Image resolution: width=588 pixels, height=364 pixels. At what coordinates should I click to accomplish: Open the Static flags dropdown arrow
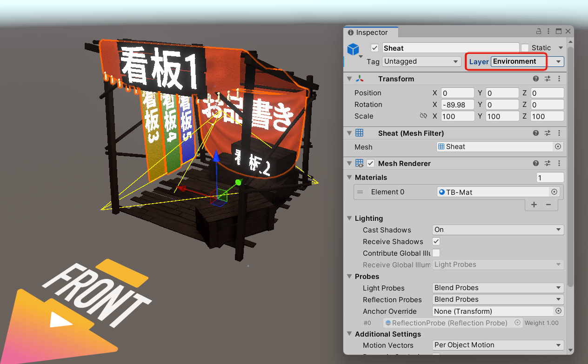[x=561, y=48]
